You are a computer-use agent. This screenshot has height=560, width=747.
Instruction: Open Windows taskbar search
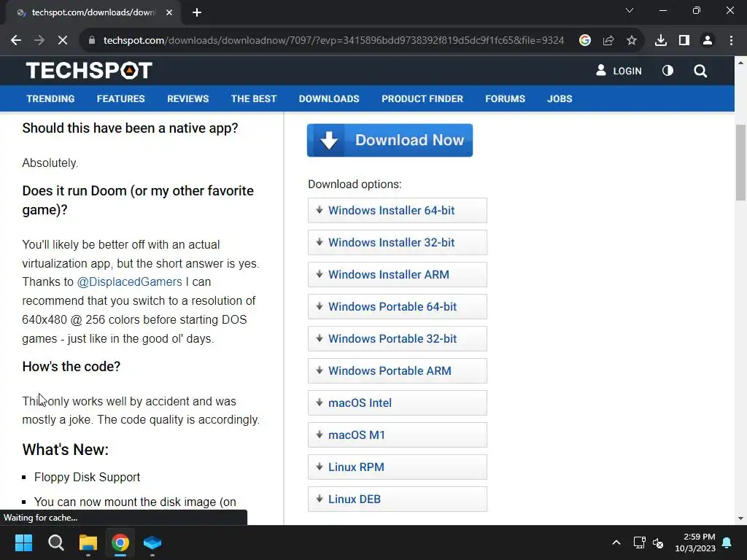coord(55,542)
